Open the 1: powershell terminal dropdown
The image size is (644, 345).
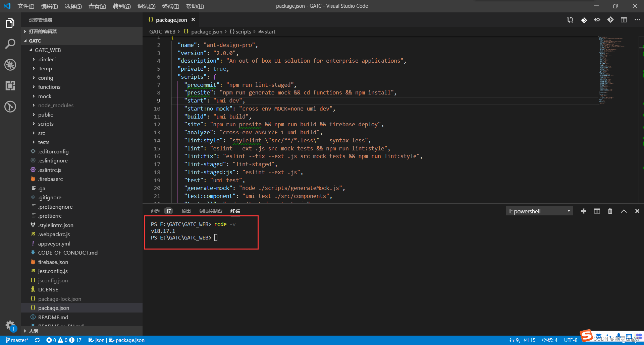coord(539,211)
